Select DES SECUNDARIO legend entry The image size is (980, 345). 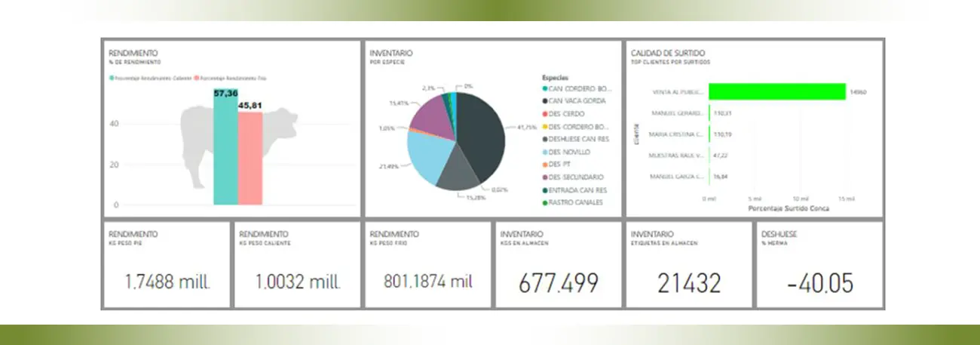pyautogui.click(x=576, y=177)
